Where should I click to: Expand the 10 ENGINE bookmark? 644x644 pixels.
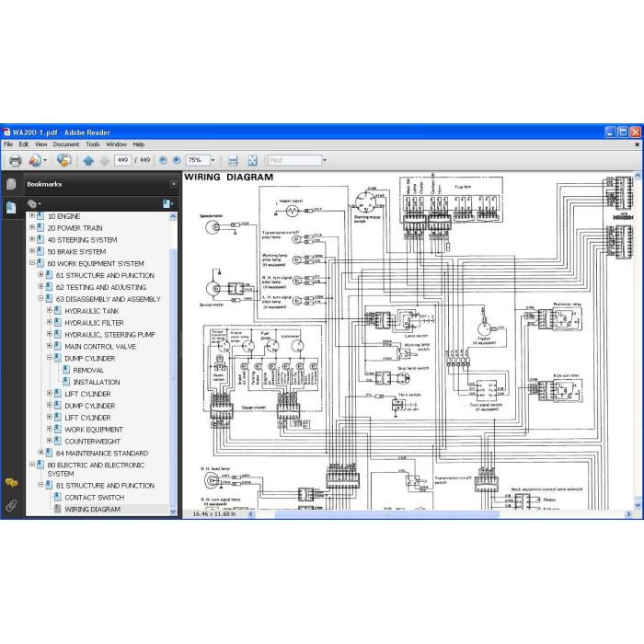click(32, 215)
